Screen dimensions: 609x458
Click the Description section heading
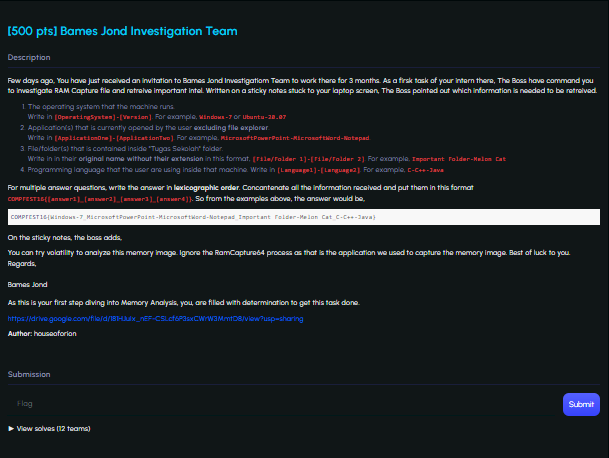pos(29,57)
